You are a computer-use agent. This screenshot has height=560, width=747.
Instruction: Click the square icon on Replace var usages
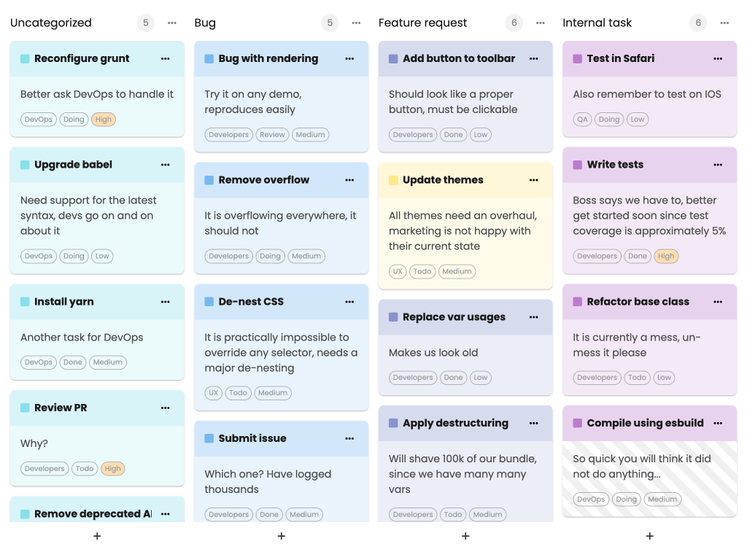click(391, 317)
